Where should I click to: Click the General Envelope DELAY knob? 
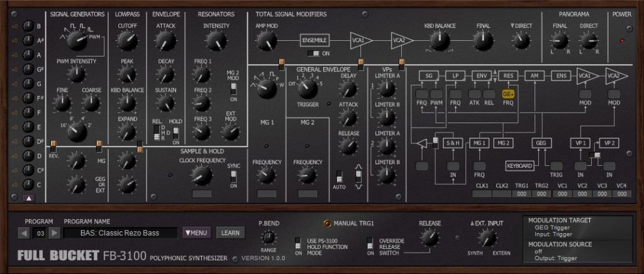tap(348, 89)
